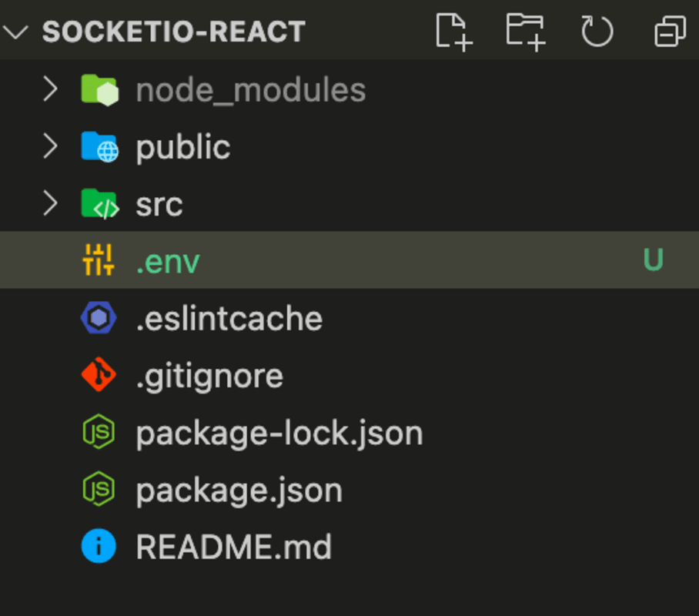This screenshot has height=616, width=699.
Task: Open package-lock.json file
Action: pyautogui.click(x=349, y=432)
